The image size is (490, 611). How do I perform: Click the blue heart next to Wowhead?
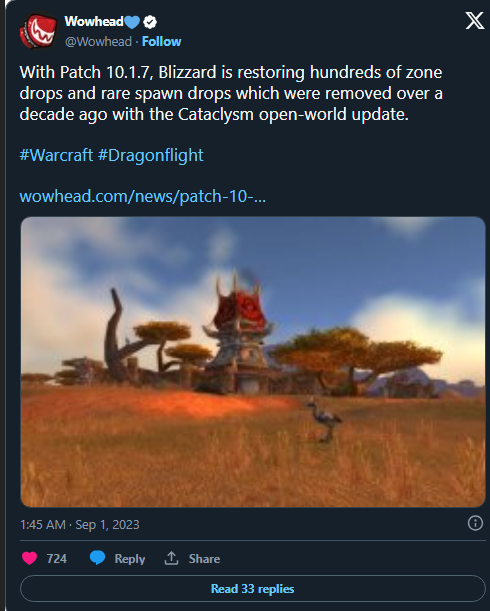(132, 22)
